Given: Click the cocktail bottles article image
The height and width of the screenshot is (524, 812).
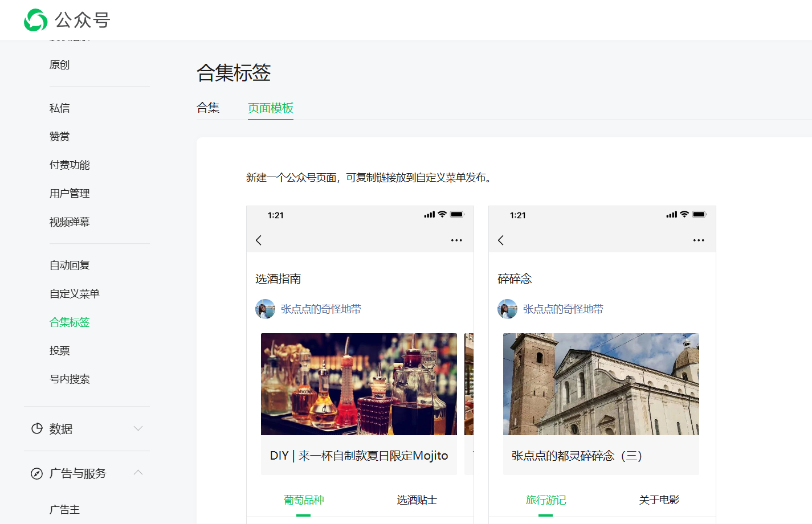Looking at the screenshot, I should pyautogui.click(x=359, y=384).
